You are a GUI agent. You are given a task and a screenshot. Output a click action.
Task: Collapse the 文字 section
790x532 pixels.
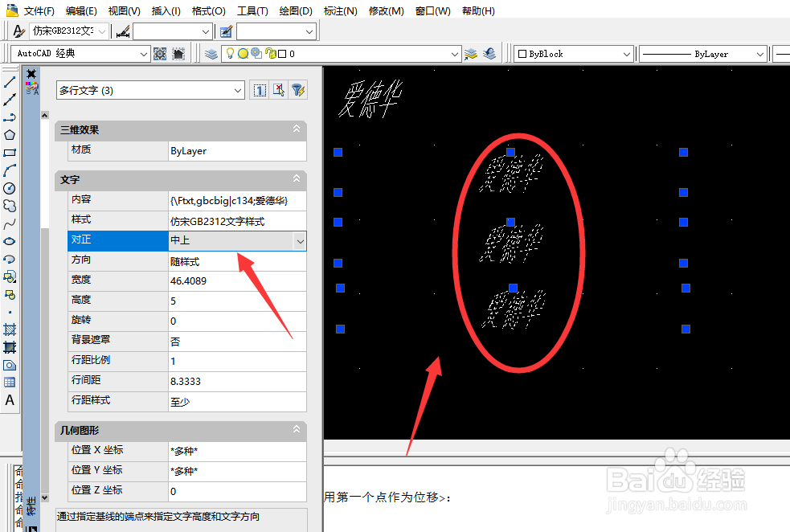297,179
